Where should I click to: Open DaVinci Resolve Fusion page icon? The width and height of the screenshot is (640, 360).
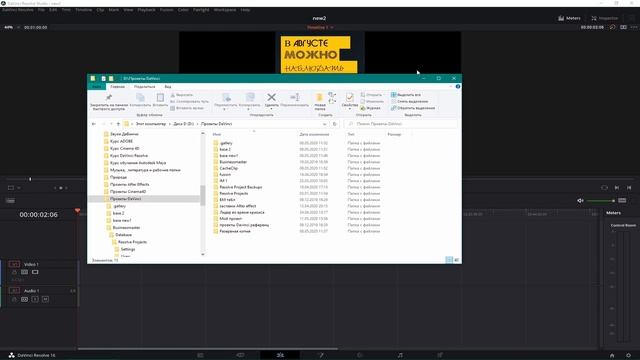[321, 355]
